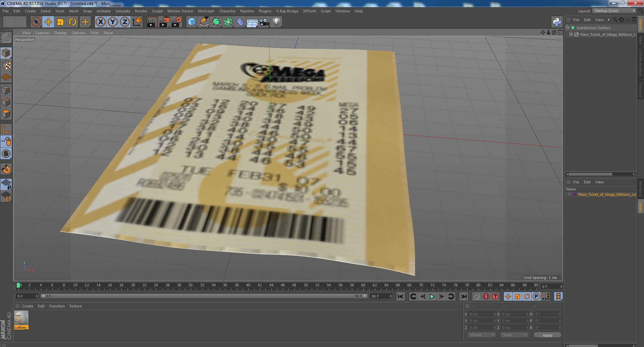Open material manager Create menu
644x347 pixels.
pos(28,306)
